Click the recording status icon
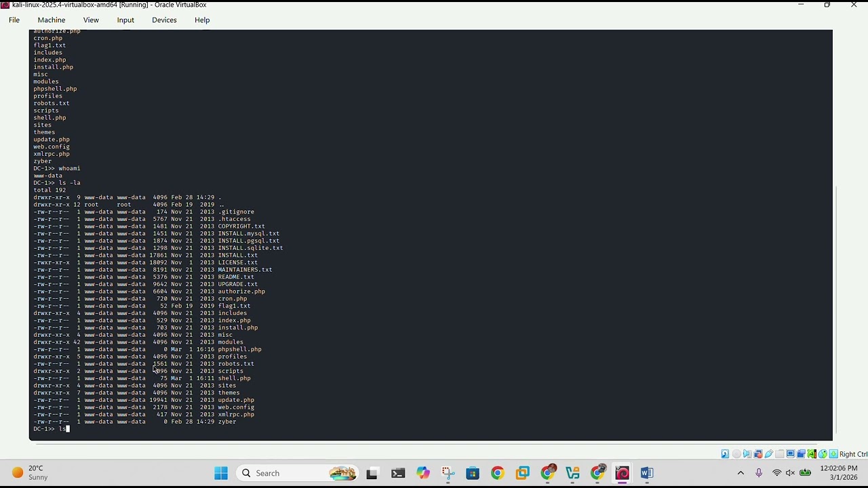The image size is (868, 488). 802,454
